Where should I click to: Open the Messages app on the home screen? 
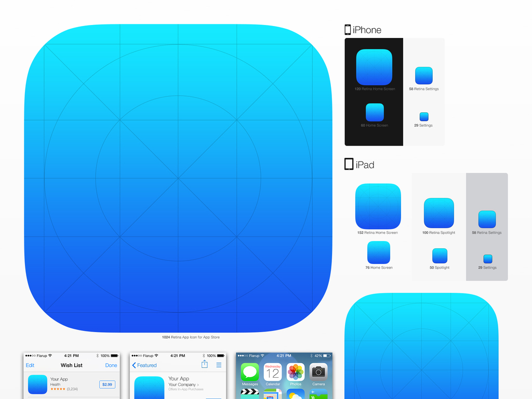click(250, 373)
